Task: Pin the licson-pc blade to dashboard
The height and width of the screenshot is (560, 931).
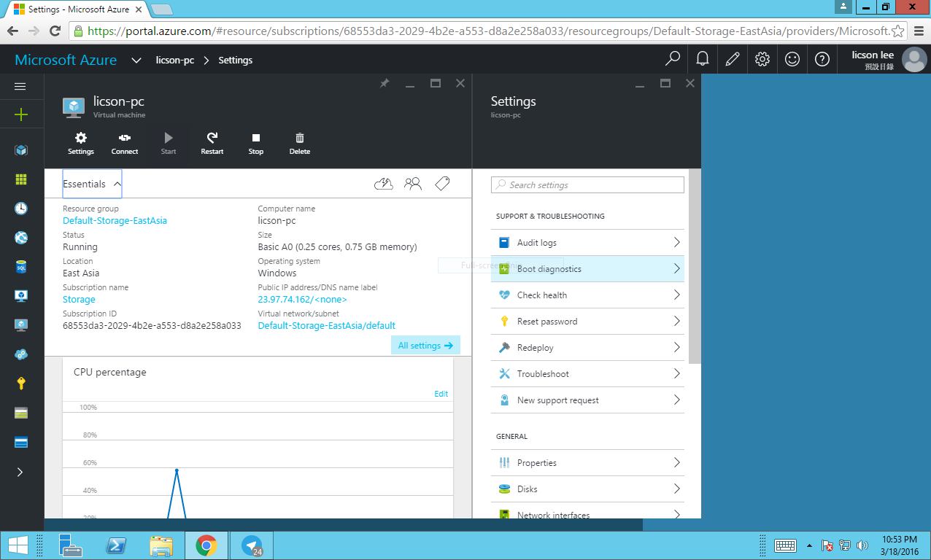Action: tap(385, 84)
